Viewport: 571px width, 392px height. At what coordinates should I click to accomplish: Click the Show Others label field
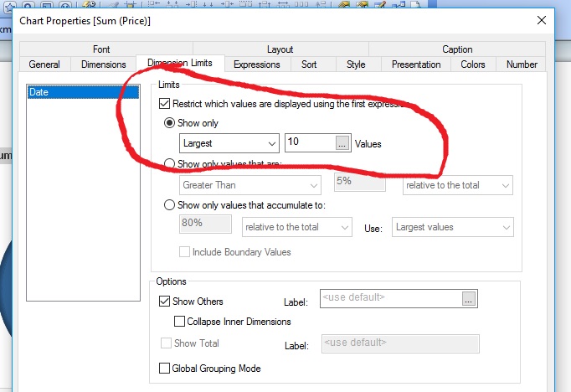[x=392, y=298]
